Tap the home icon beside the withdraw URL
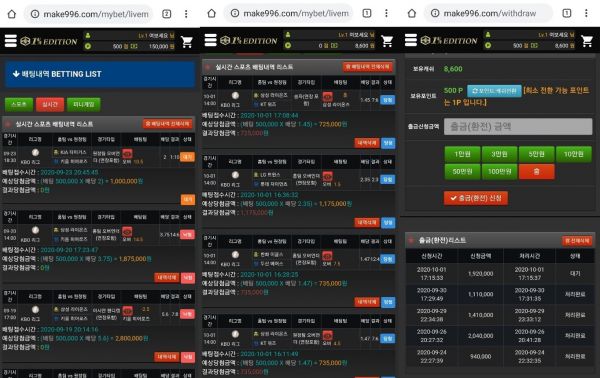The height and width of the screenshot is (378, 600). tap(412, 13)
